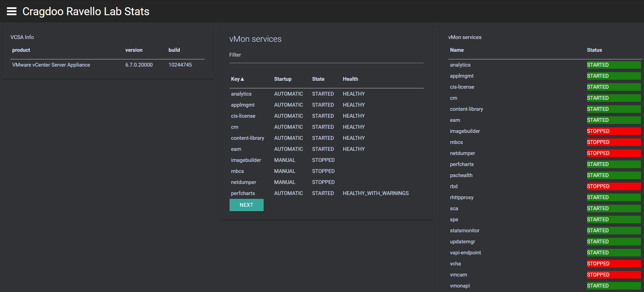Select vapi-endpoint in right services list
The height and width of the screenshot is (292, 644).
click(x=466, y=253)
